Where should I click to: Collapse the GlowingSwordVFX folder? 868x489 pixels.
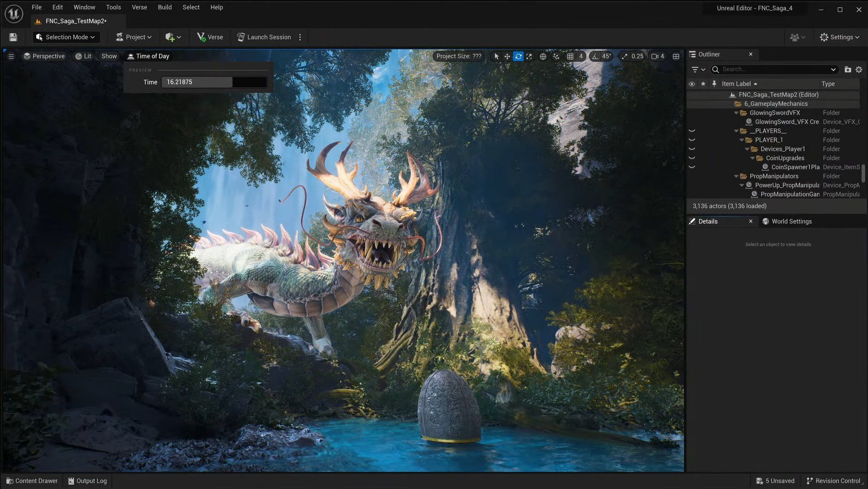[x=736, y=113]
